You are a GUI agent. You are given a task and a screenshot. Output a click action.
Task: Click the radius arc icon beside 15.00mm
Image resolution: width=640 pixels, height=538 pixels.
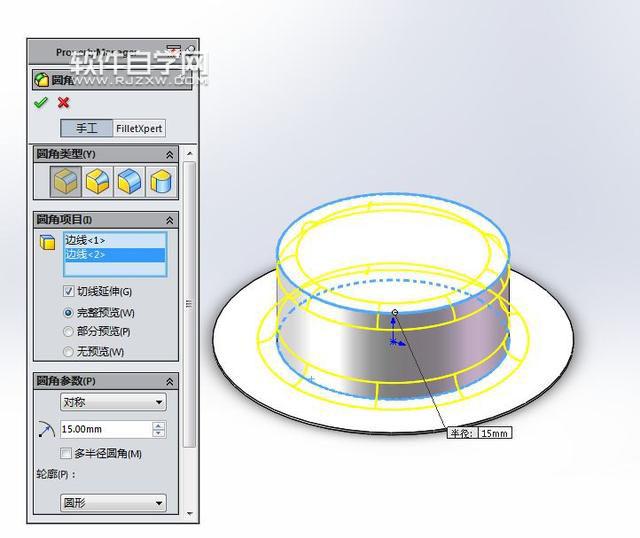pyautogui.click(x=47, y=429)
